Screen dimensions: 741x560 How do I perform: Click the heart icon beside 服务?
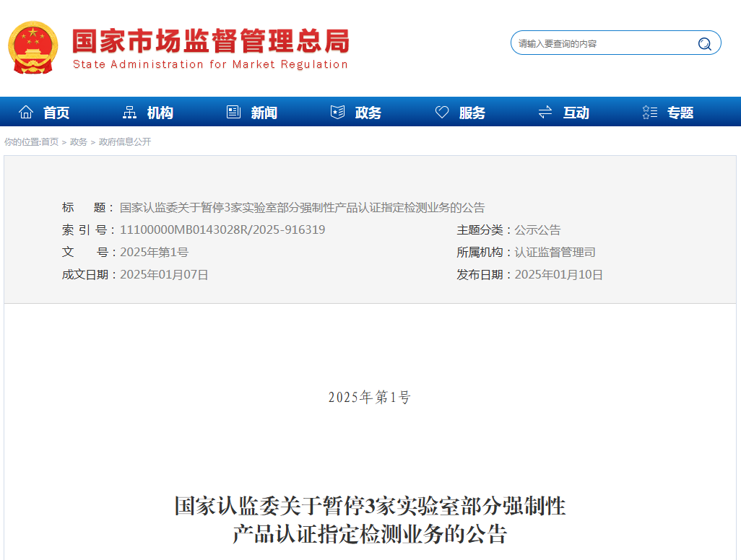pyautogui.click(x=442, y=112)
